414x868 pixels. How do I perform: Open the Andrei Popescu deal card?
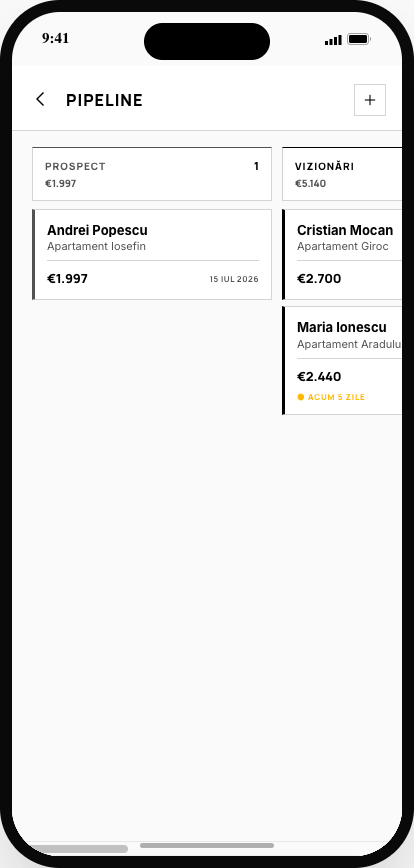pos(152,255)
